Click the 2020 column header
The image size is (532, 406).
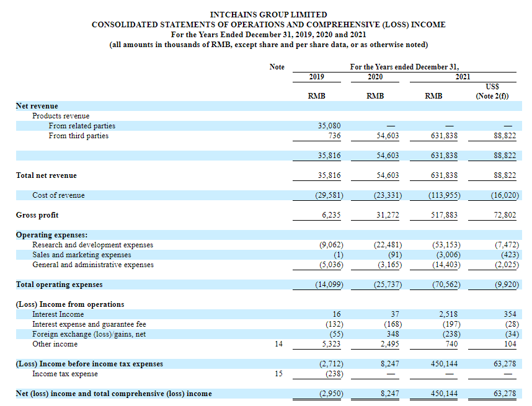tap(375, 77)
